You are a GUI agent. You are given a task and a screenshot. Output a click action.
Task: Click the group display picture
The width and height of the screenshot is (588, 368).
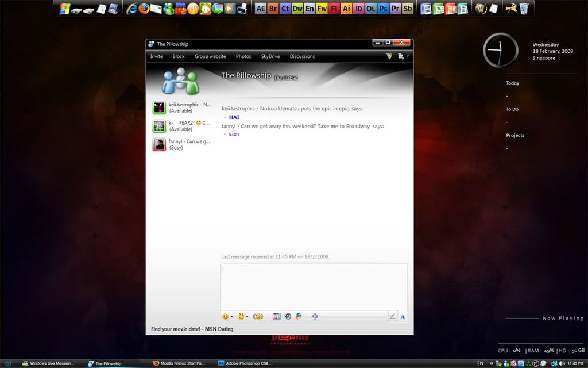pos(180,80)
